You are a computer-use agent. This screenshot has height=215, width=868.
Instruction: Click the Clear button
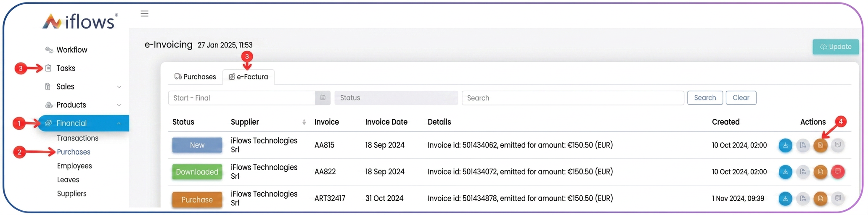pos(741,98)
